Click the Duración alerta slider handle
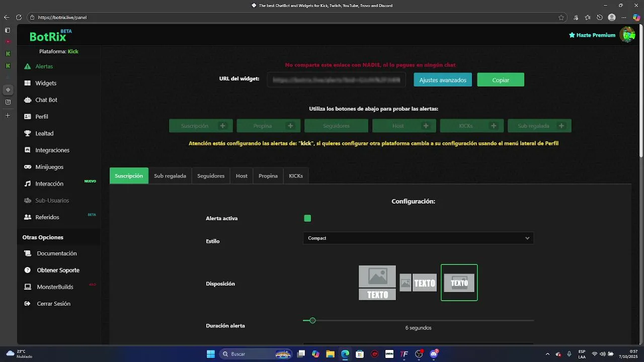The height and width of the screenshot is (362, 644). [x=312, y=320]
